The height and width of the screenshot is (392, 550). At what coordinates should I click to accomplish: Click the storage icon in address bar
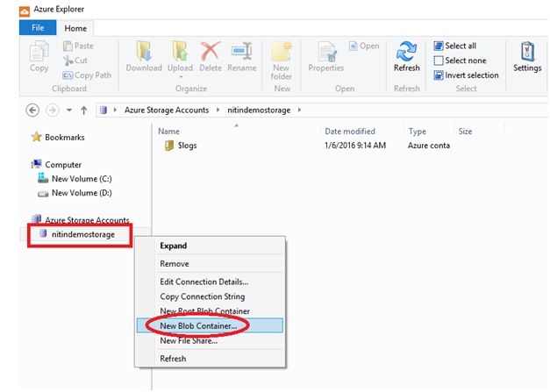coord(104,110)
